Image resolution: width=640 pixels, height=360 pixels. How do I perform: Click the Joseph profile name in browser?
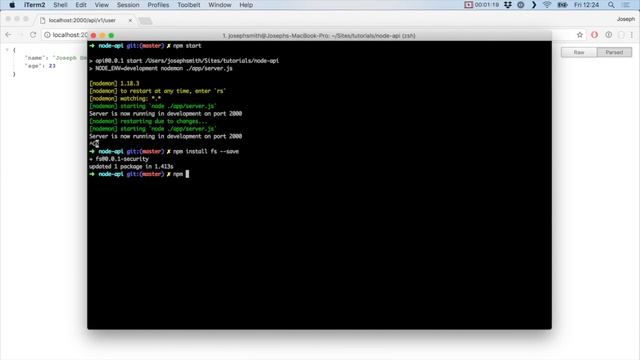pos(625,19)
